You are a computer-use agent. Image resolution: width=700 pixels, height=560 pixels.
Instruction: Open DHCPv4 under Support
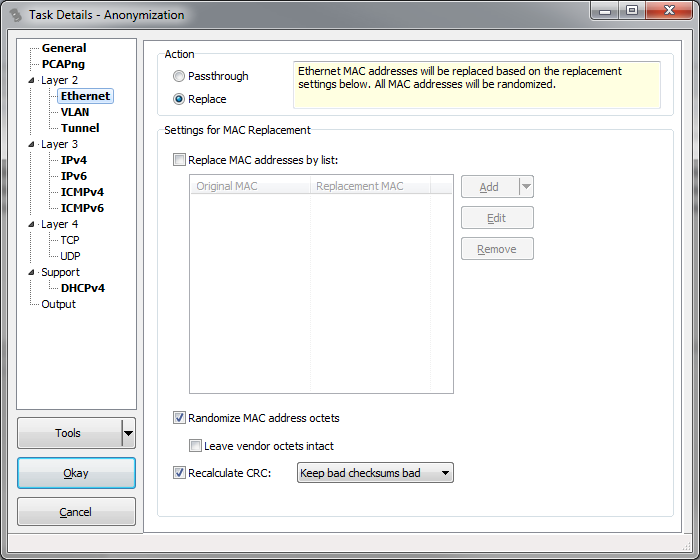coord(83,288)
